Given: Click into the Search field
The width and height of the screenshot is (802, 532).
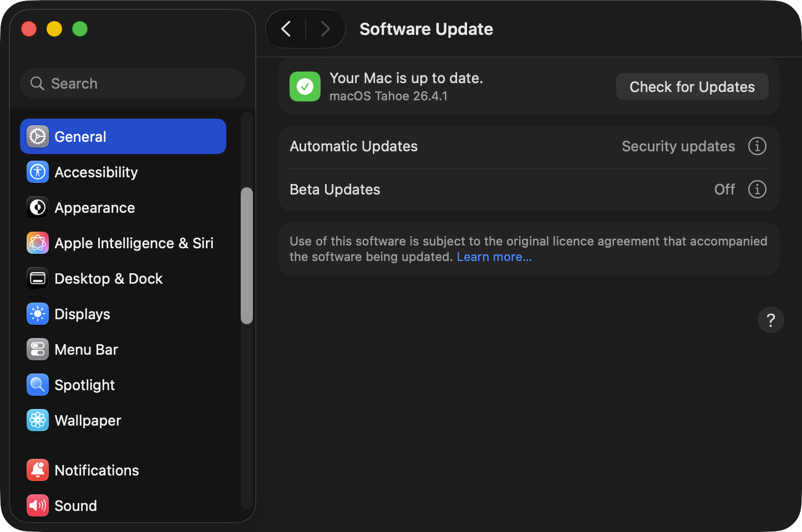Looking at the screenshot, I should 133,83.
